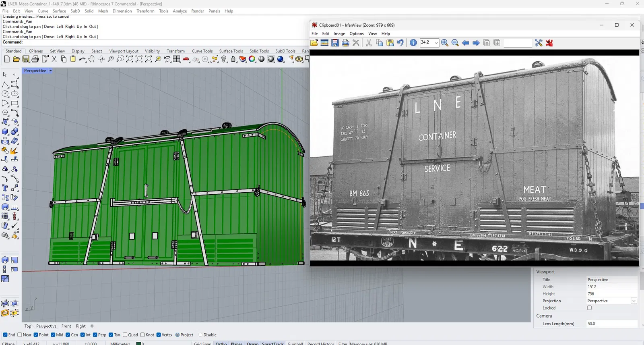Screen dimensions: 644x345
Task: Expand the Projection dropdown in Viewport properties
Action: click(x=634, y=301)
